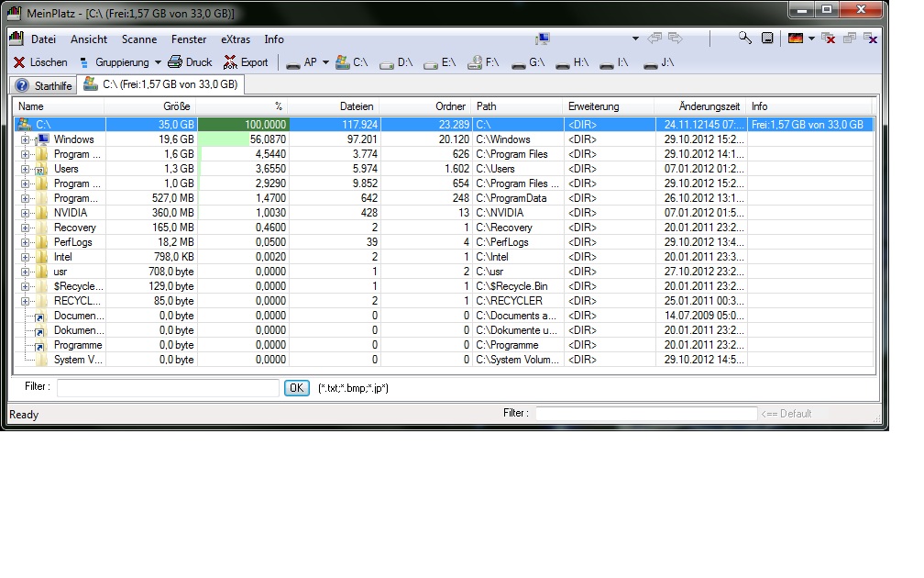Sort by the Dateien column header

(x=334, y=106)
